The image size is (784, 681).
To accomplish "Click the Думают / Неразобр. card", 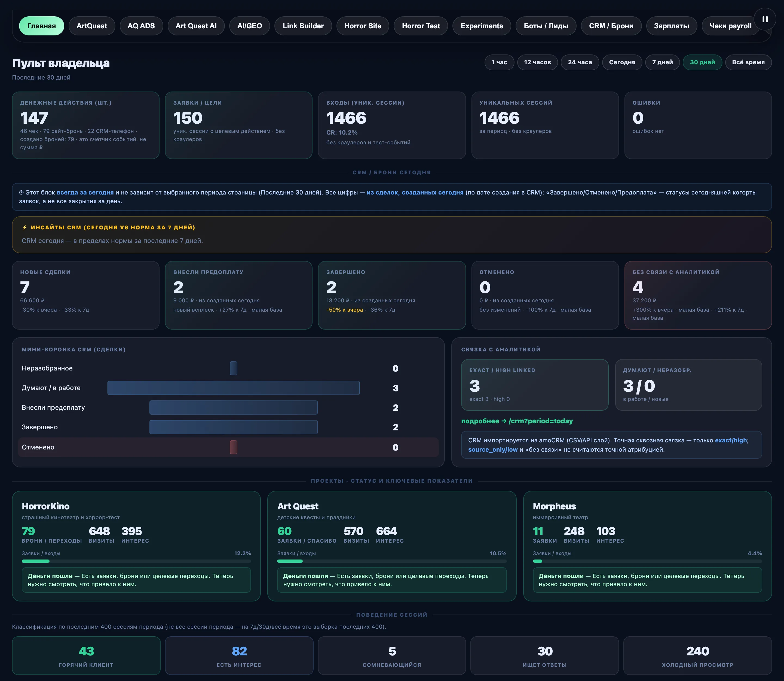I will [x=688, y=385].
